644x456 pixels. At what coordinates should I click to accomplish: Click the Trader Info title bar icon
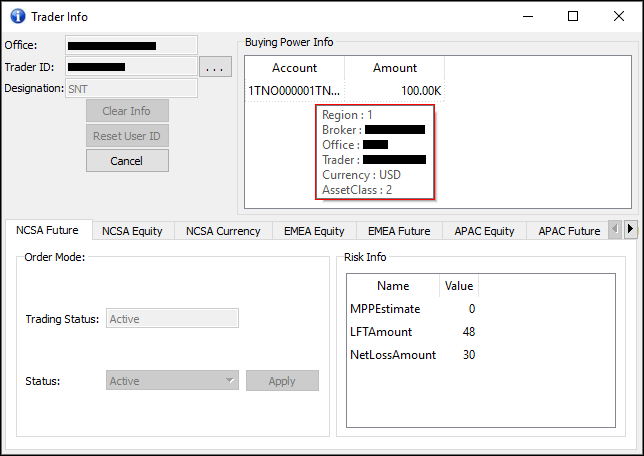(x=16, y=16)
